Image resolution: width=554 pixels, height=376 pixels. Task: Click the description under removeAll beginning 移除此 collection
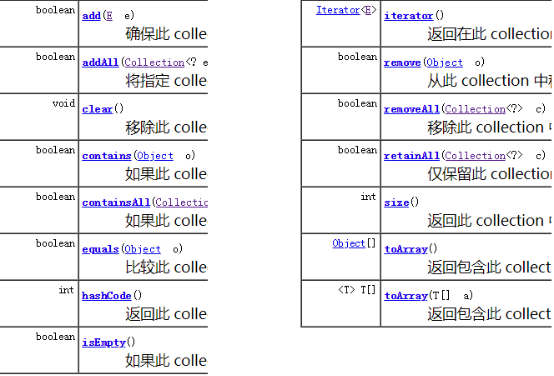489,128
